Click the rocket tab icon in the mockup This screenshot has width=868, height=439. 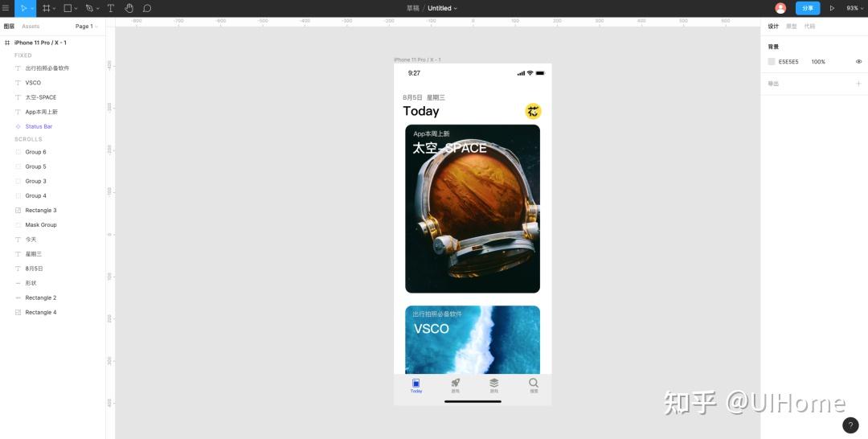tap(455, 383)
